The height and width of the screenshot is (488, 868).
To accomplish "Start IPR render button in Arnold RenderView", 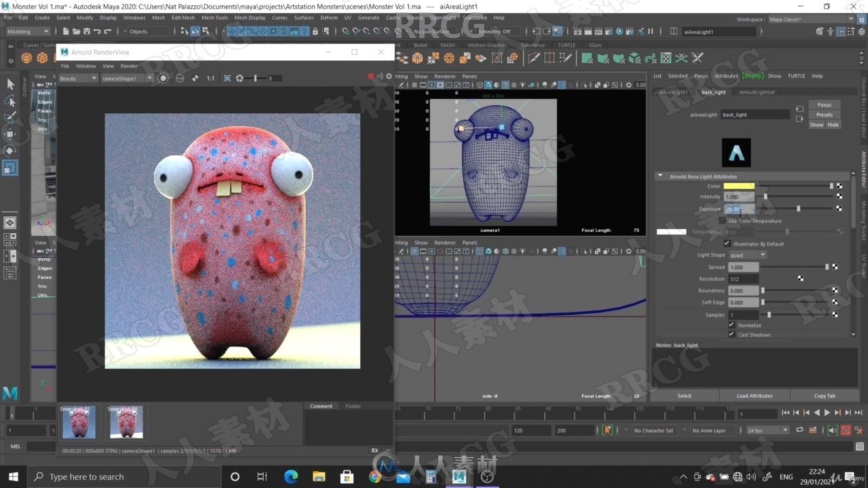I will (163, 78).
